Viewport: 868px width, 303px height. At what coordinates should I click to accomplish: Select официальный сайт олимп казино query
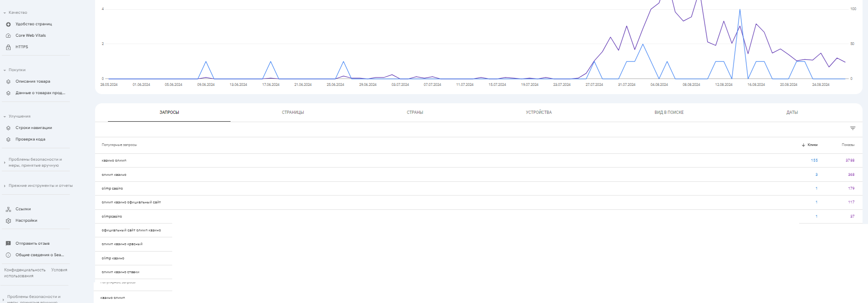[131, 230]
